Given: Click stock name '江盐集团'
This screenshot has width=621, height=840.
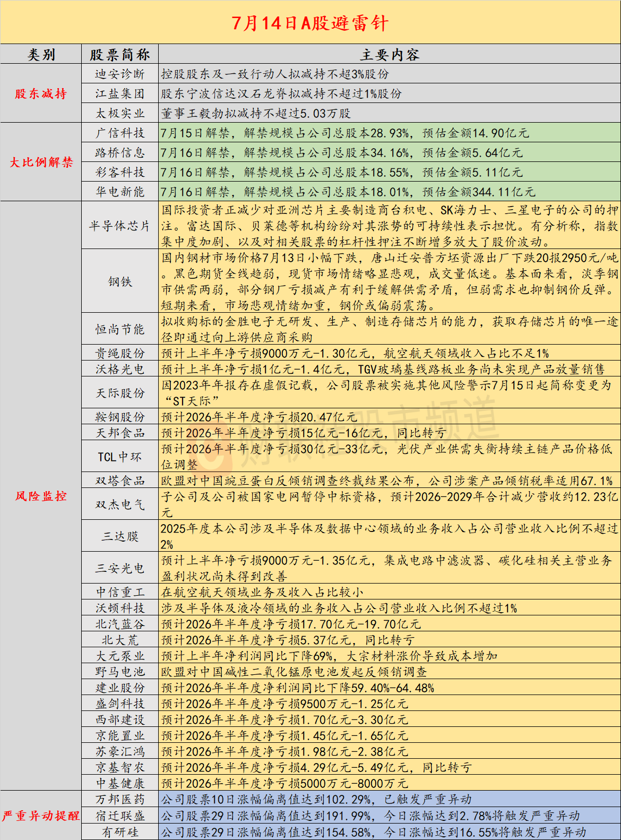Looking at the screenshot, I should (x=120, y=94).
